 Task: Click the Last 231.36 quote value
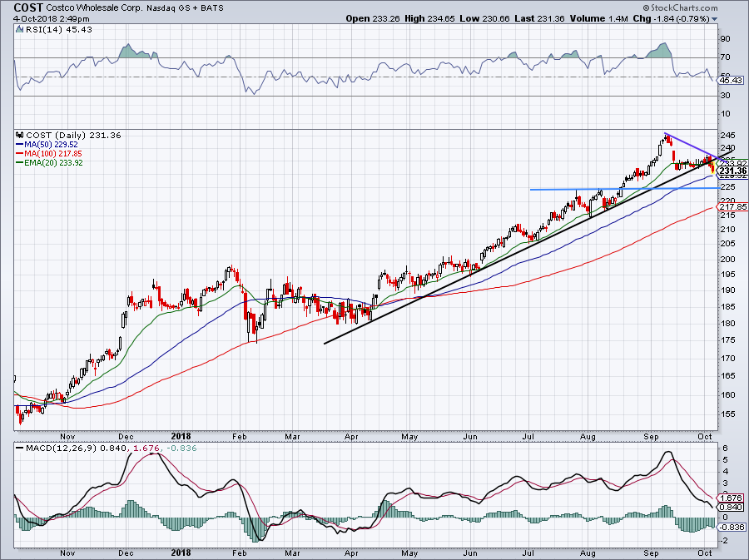pyautogui.click(x=540, y=18)
